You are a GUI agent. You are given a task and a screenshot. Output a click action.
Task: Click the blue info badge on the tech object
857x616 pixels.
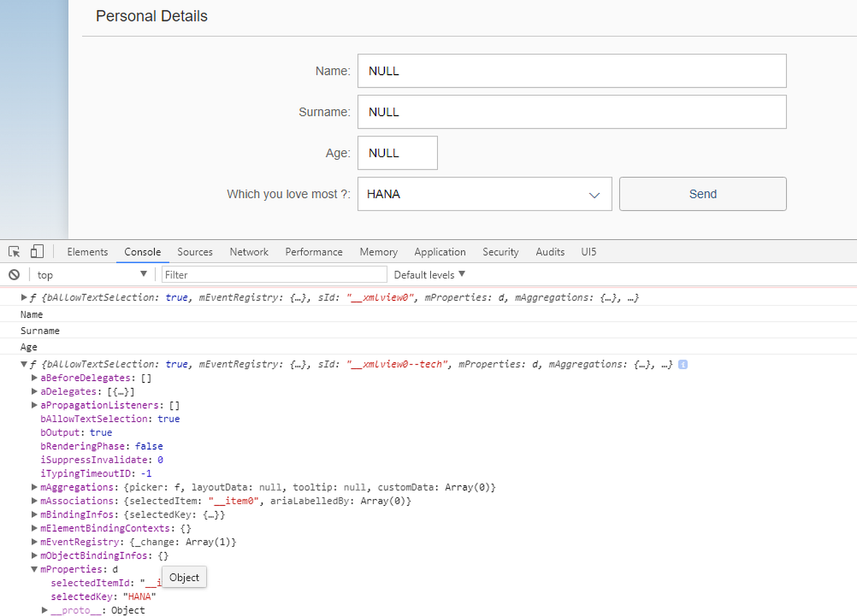click(683, 364)
